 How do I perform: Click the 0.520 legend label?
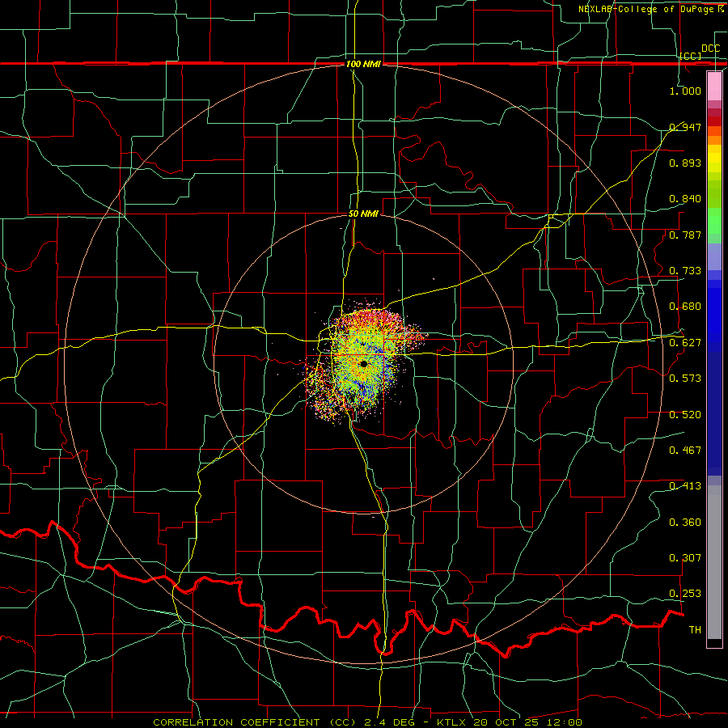[685, 415]
